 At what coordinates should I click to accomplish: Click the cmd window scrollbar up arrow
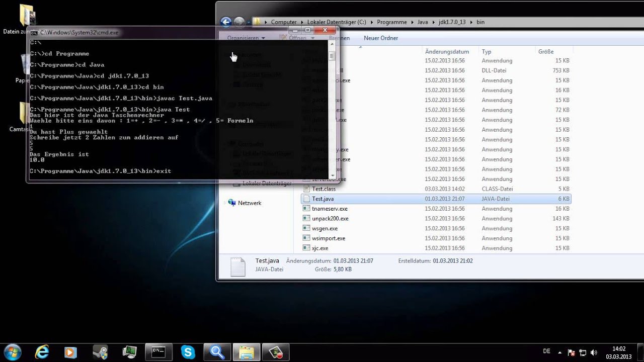tap(332, 43)
